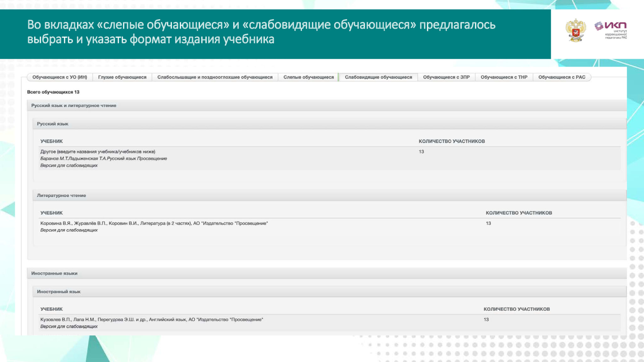This screenshot has width=644, height=362.
Task: Click 'УЧЕБНИК' header under Иностранный язык
Action: point(52,309)
